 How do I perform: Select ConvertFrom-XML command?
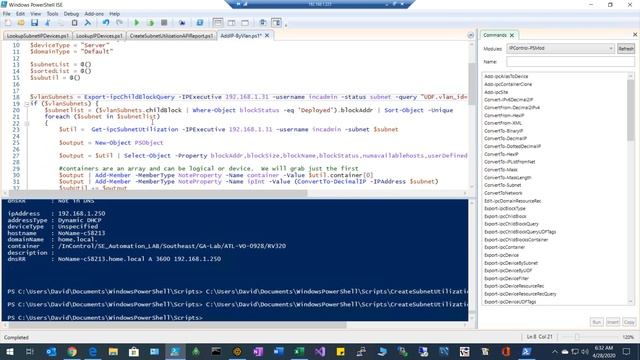click(503, 123)
